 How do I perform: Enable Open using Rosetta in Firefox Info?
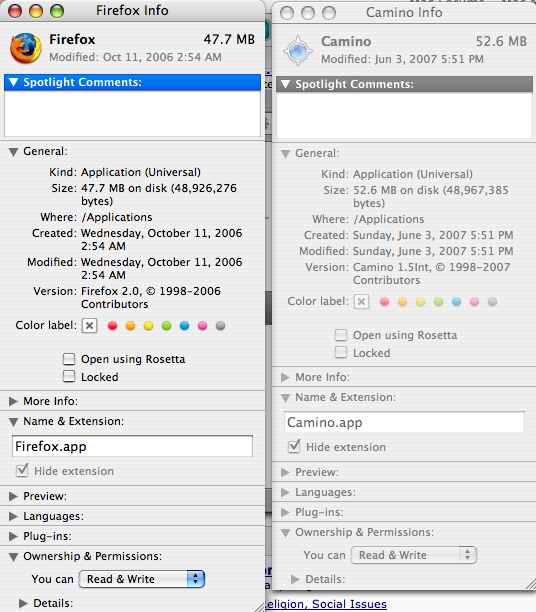(69, 359)
